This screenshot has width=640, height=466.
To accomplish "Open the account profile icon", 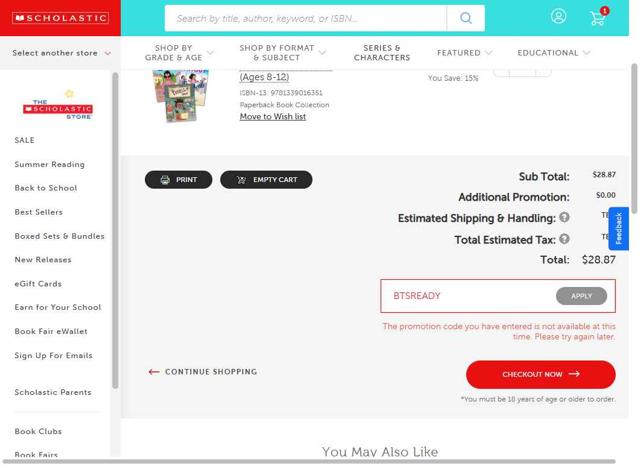I will tap(558, 16).
